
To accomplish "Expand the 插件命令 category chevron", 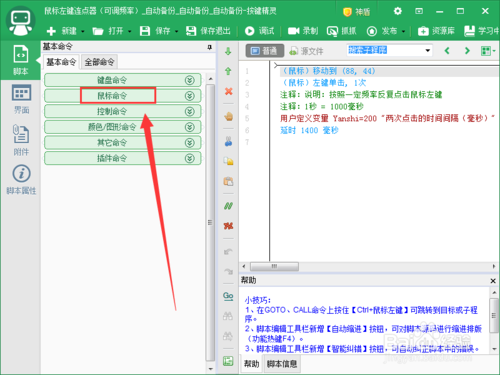I will (189, 158).
